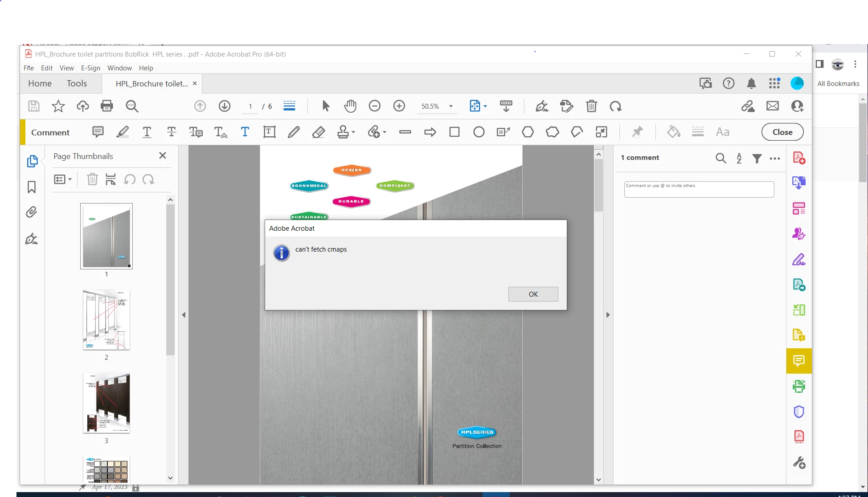Click OK in the error dialog

click(x=533, y=294)
